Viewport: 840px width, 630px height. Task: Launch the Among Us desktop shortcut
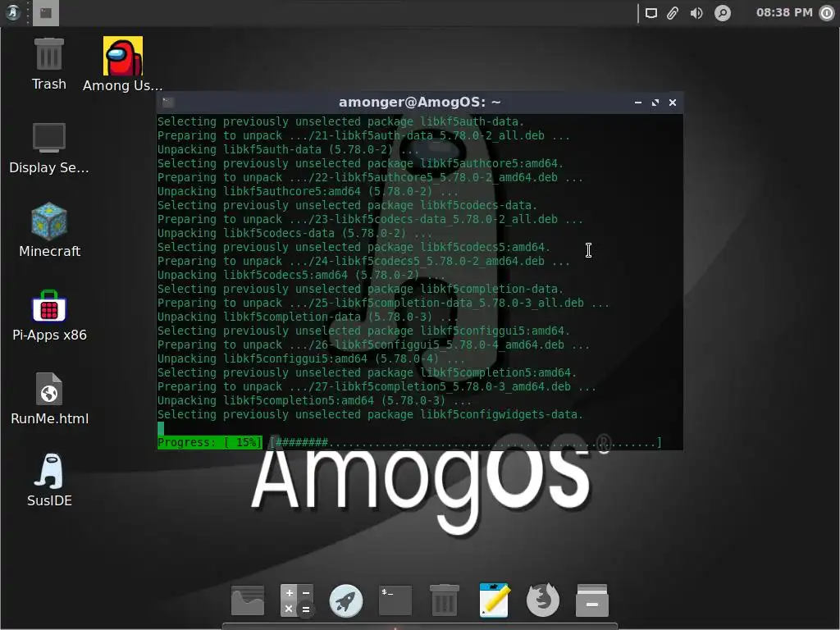(x=123, y=64)
